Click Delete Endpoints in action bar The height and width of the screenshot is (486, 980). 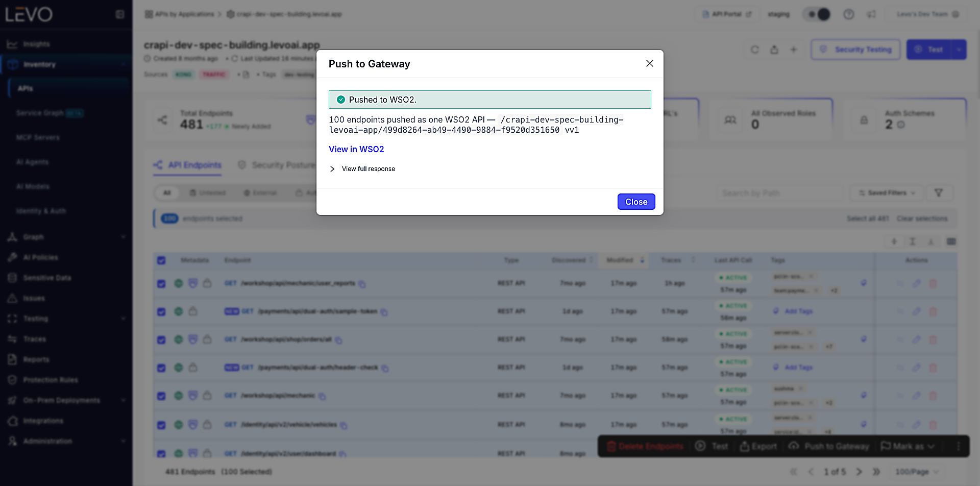coord(645,446)
